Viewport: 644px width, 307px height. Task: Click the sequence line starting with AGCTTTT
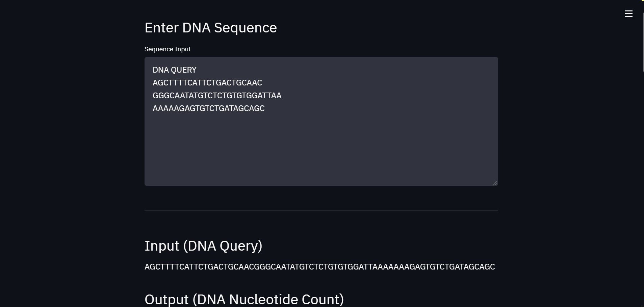207,82
